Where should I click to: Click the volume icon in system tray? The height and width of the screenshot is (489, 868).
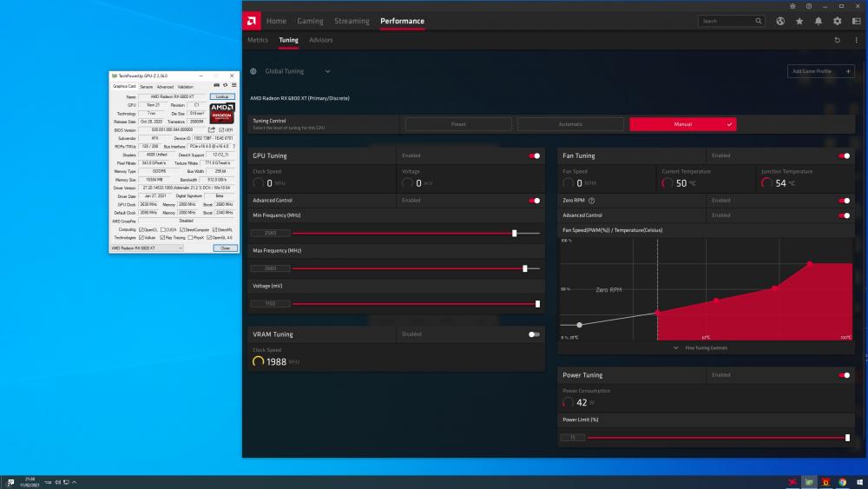(57, 482)
